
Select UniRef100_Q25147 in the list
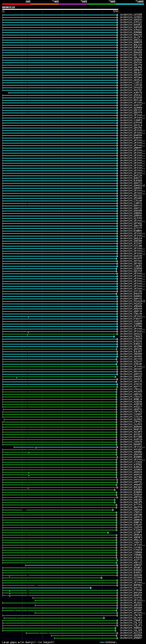(131, 361)
